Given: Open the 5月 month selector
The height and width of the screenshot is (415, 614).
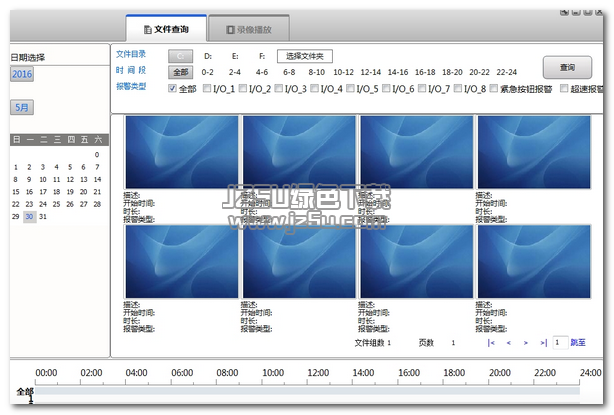Looking at the screenshot, I should pyautogui.click(x=22, y=107).
